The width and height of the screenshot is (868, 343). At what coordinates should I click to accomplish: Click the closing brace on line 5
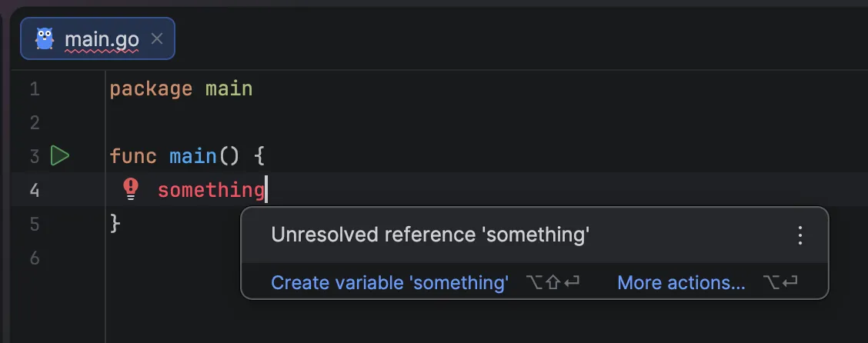click(x=115, y=224)
